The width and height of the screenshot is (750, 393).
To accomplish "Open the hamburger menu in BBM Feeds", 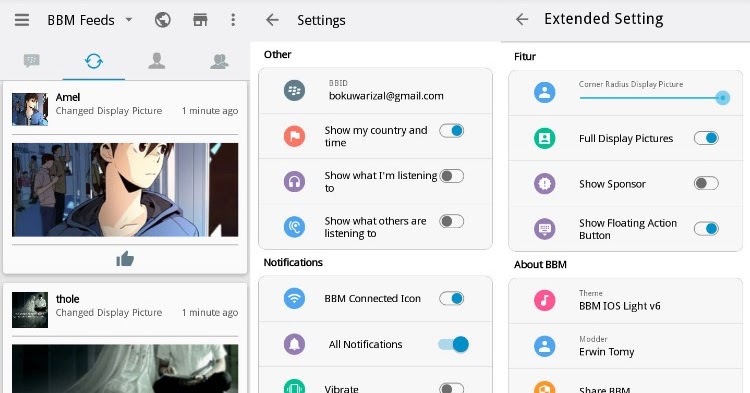I will 22,20.
